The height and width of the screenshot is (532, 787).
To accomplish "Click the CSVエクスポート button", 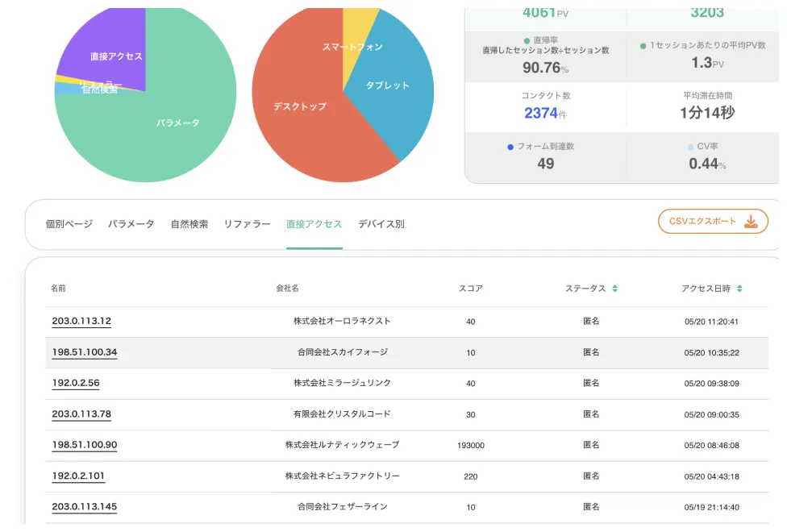I will 713,222.
